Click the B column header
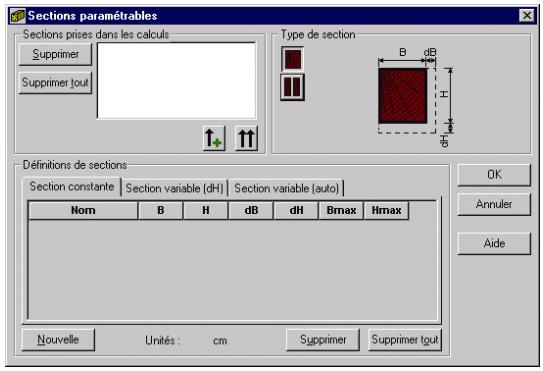 pyautogui.click(x=160, y=210)
